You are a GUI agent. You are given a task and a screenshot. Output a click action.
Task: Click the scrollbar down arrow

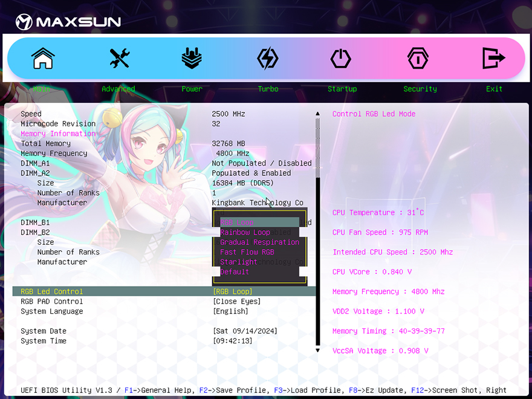317,350
